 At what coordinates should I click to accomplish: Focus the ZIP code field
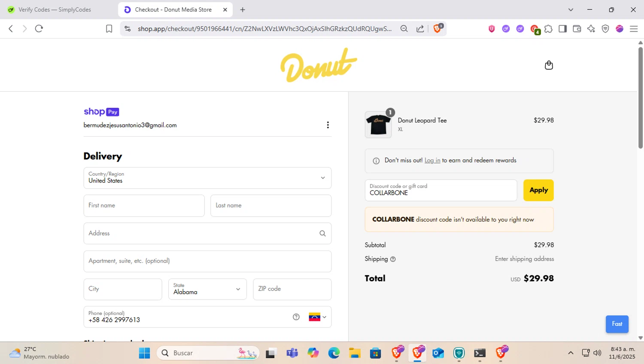coord(292,289)
